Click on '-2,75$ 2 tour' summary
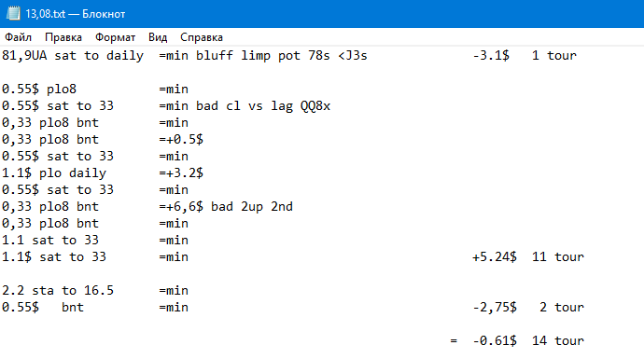The image size is (644, 359). coord(528,308)
